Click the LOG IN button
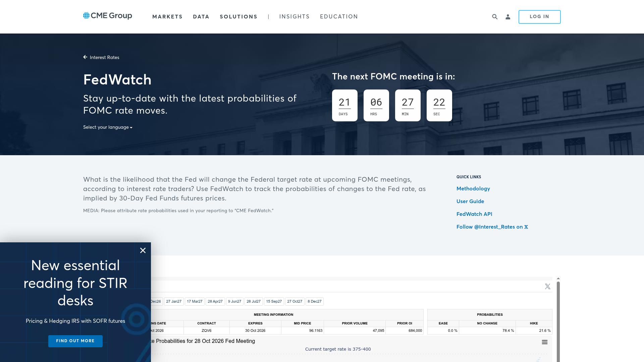Screen dimensions: 644x362 point(539,17)
